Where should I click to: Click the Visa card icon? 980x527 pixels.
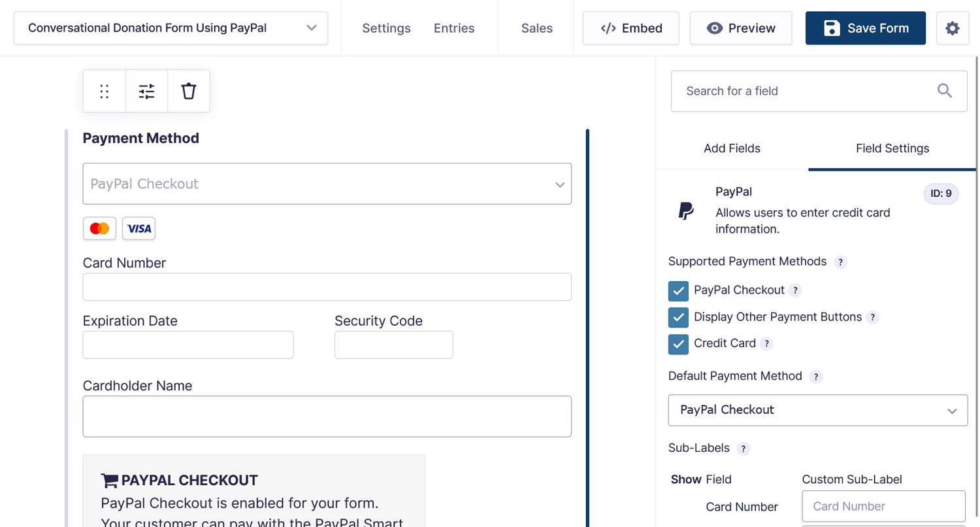(139, 228)
